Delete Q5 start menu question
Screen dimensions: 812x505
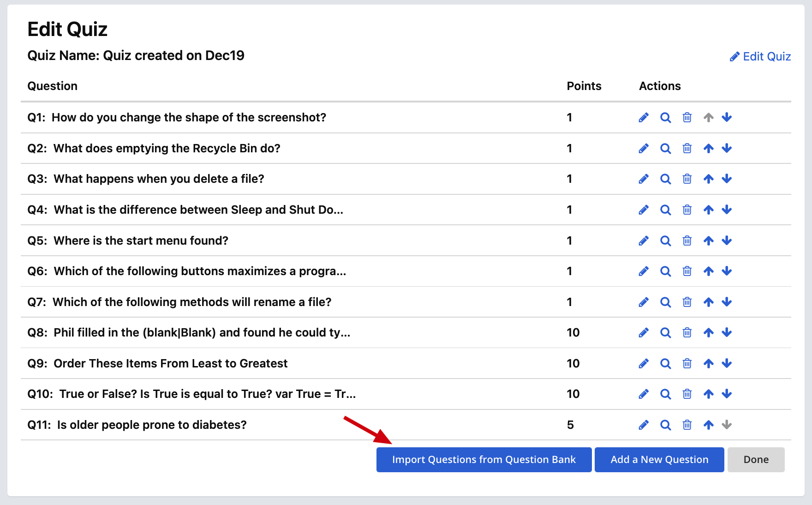click(x=687, y=240)
